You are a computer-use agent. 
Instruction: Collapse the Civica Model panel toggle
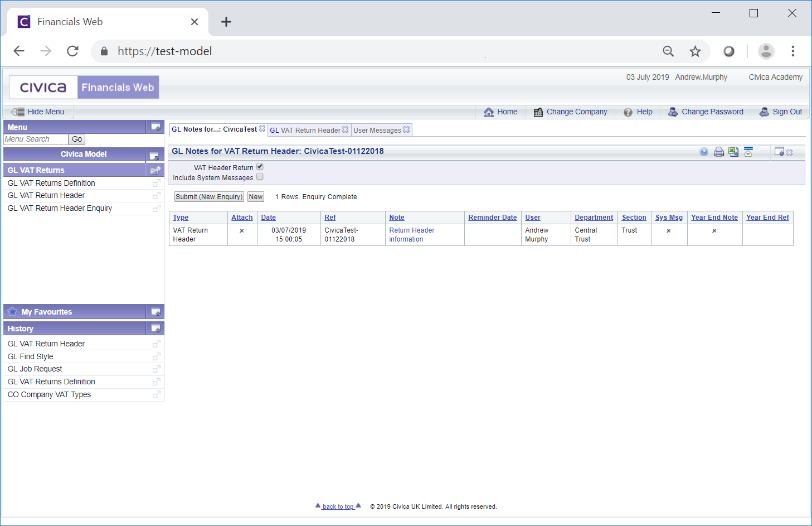[154, 156]
